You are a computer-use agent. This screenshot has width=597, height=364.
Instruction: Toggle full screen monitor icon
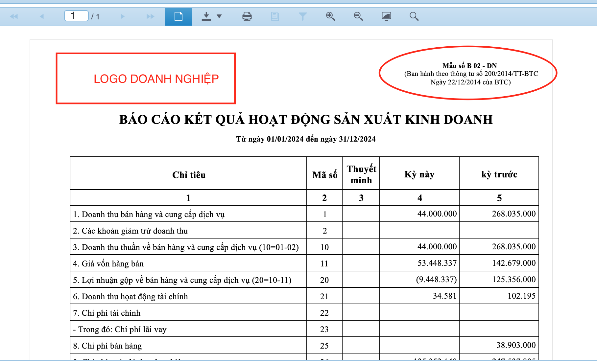click(386, 16)
